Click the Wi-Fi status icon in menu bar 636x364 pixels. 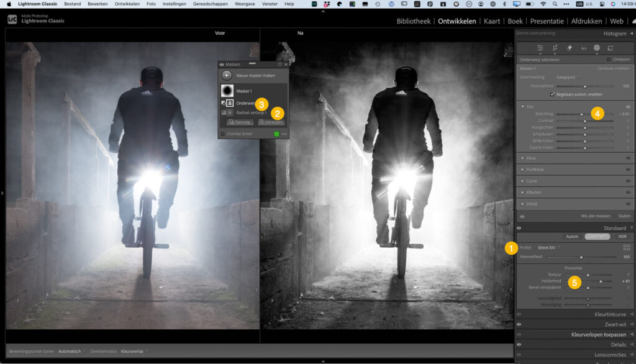click(543, 4)
